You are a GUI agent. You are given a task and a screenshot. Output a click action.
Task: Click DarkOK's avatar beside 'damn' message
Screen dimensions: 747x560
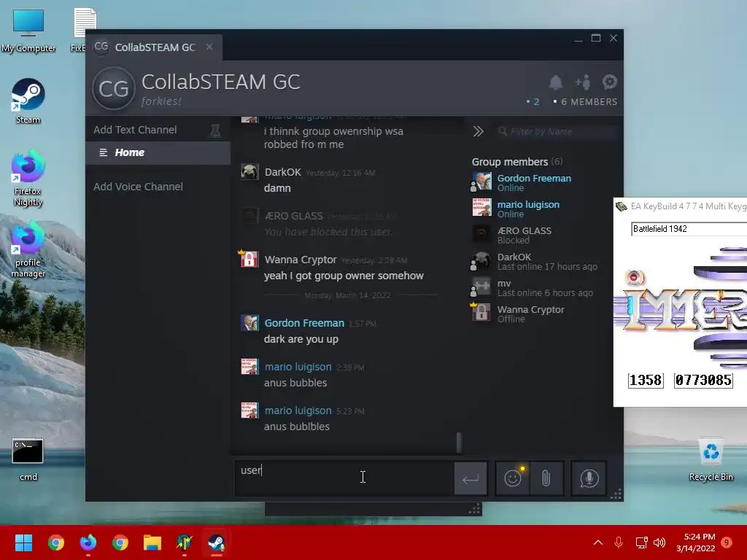coord(249,172)
